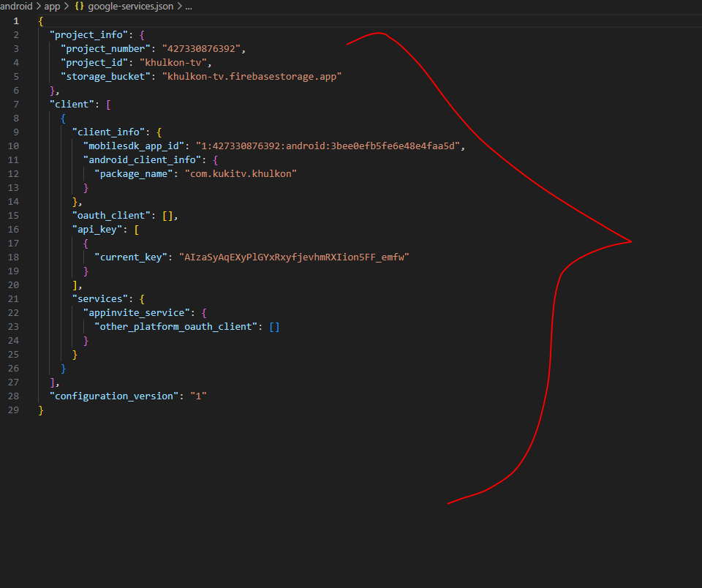Click the empty blue brackets on line 23
Image resolution: width=702 pixels, height=588 pixels.
coord(274,326)
